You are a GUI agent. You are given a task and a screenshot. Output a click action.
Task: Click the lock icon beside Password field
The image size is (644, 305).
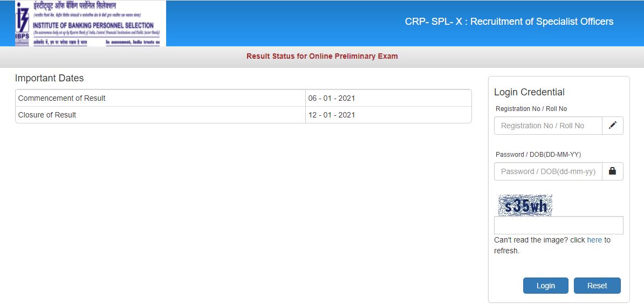[x=612, y=171]
